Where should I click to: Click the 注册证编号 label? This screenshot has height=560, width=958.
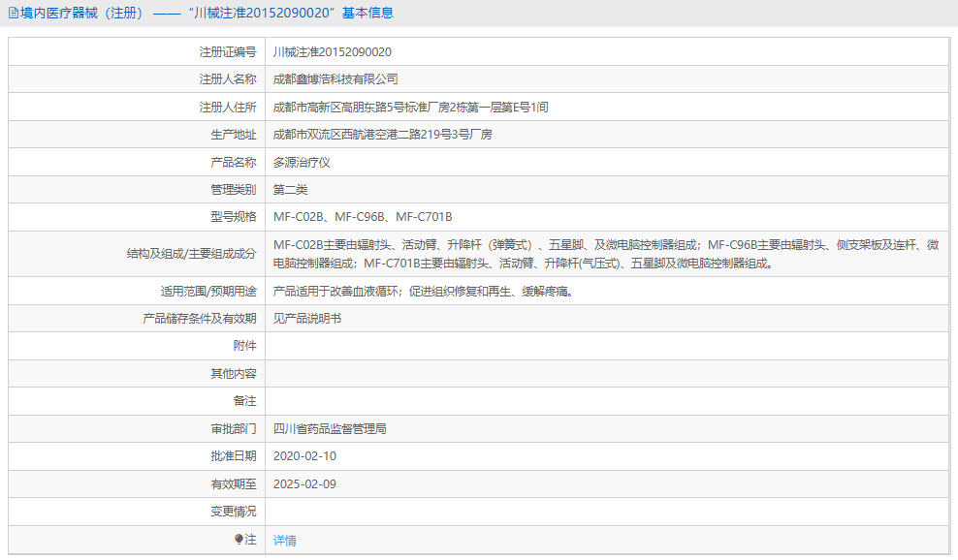coord(228,52)
